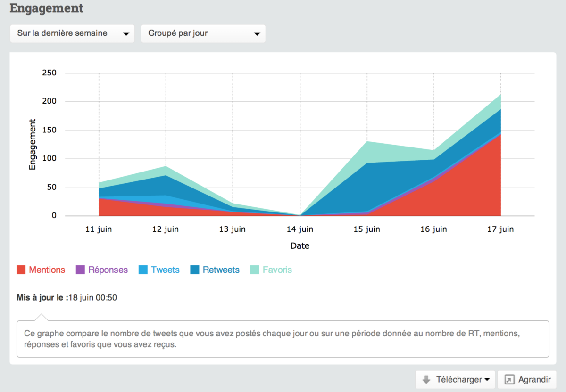The height and width of the screenshot is (392, 566).
Task: Click the Agrandir enlarge button
Action: tap(527, 379)
